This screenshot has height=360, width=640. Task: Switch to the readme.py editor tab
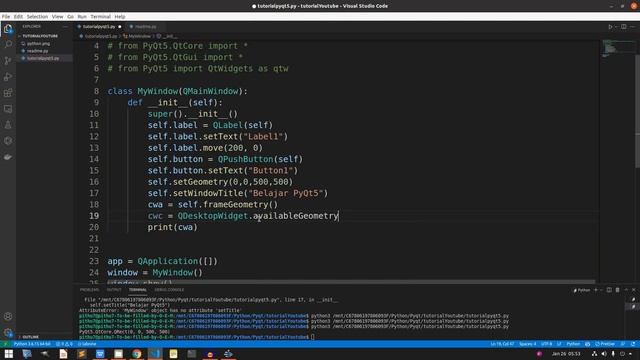pyautogui.click(x=145, y=27)
